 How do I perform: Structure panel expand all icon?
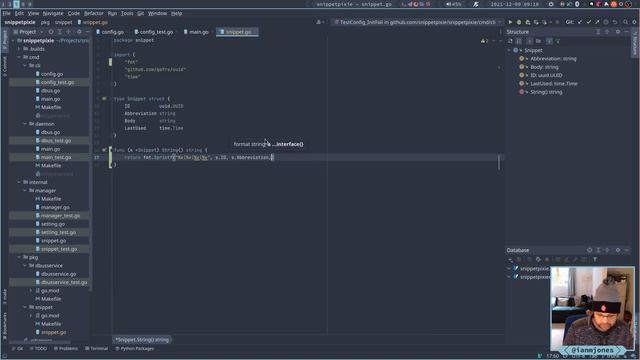click(x=598, y=32)
